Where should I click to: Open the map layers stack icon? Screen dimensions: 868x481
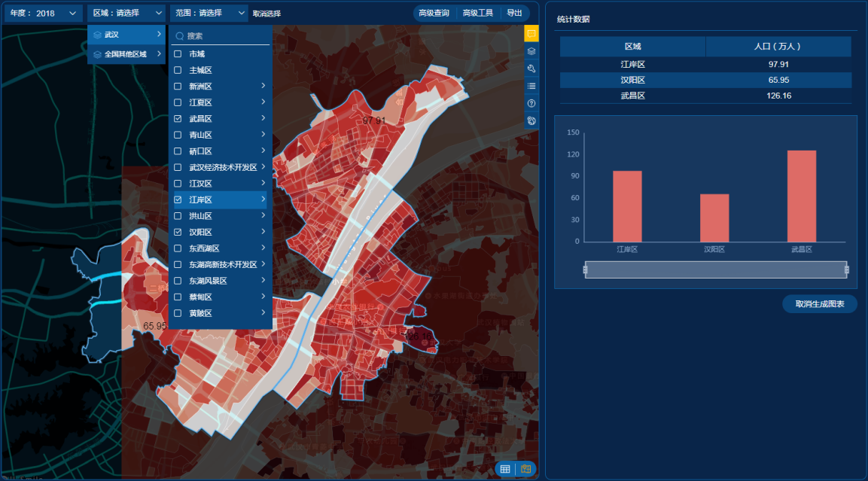point(531,51)
